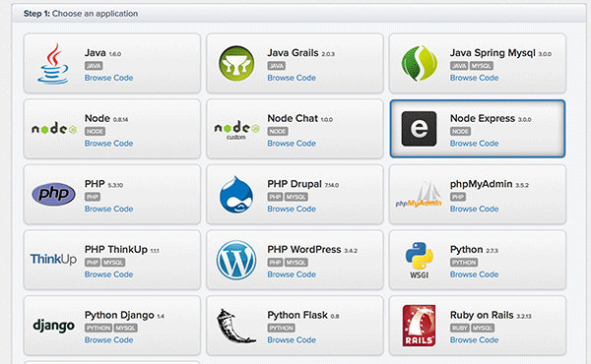This screenshot has width=591, height=364.
Task: Select the PHP Drupal application title
Action: point(295,184)
